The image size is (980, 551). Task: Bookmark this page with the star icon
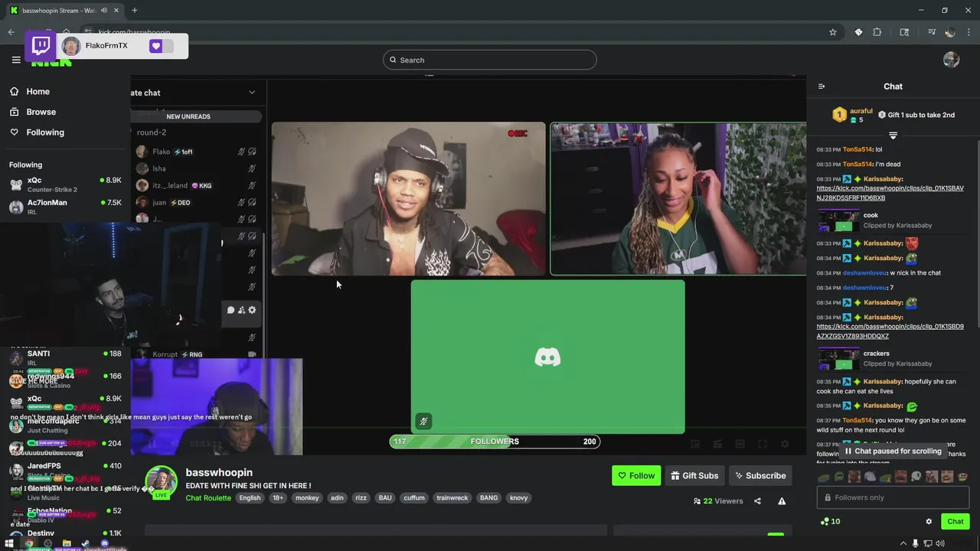833,32
